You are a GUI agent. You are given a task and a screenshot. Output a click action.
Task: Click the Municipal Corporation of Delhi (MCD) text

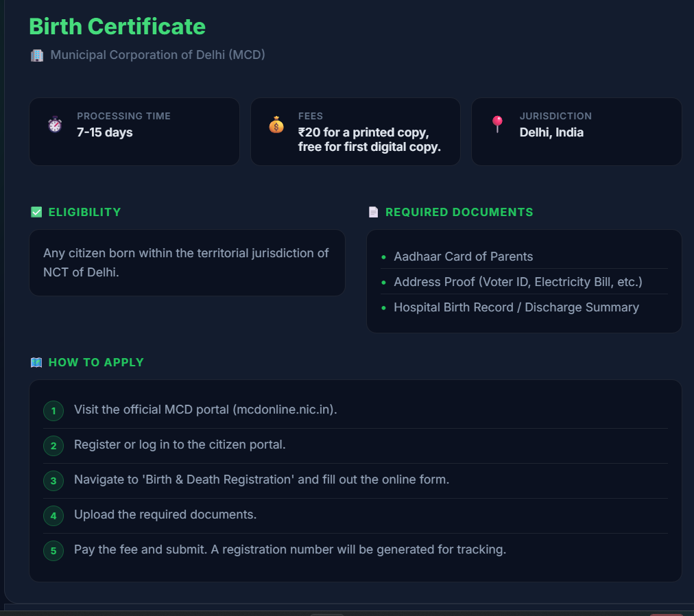[x=158, y=55]
